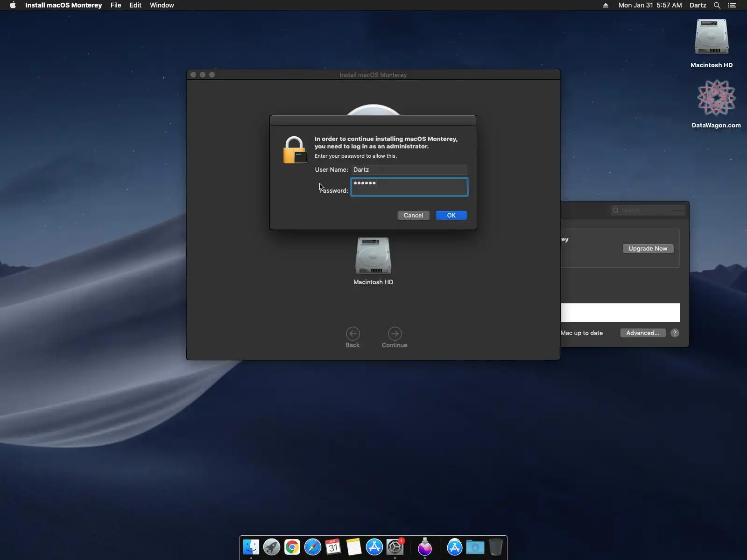Open Notification Center in the menu bar
This screenshot has width=747, height=560.
(x=732, y=5)
